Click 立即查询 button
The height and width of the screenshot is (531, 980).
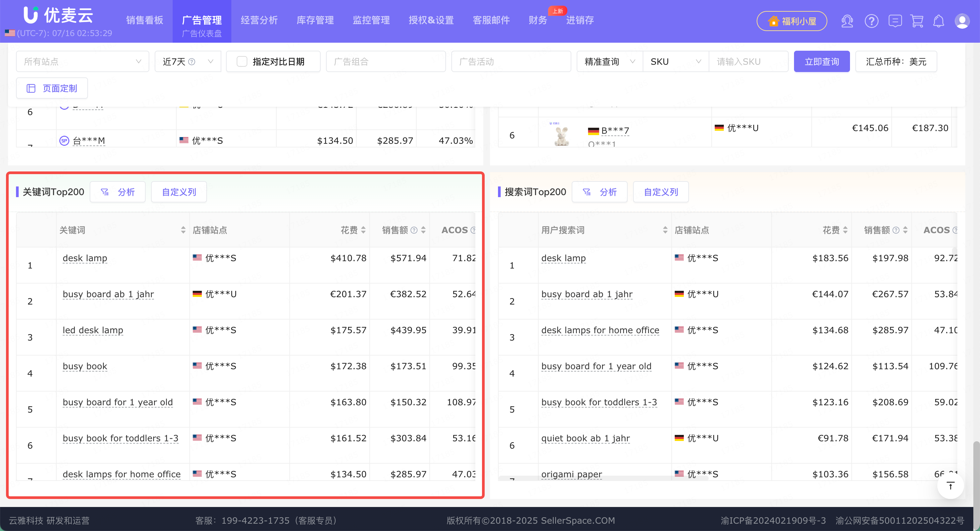click(822, 61)
